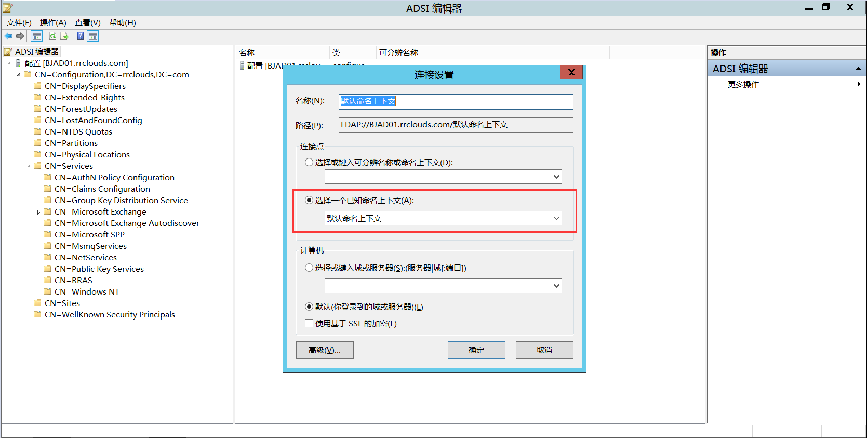Click the 名称(N) text field
This screenshot has height=438, width=868.
point(456,101)
